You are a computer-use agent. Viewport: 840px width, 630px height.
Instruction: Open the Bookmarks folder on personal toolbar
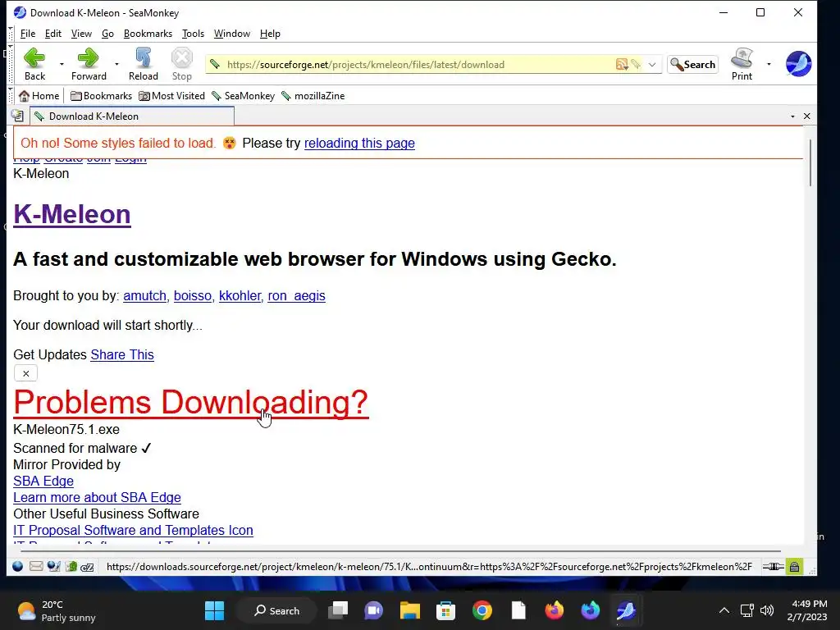point(101,96)
